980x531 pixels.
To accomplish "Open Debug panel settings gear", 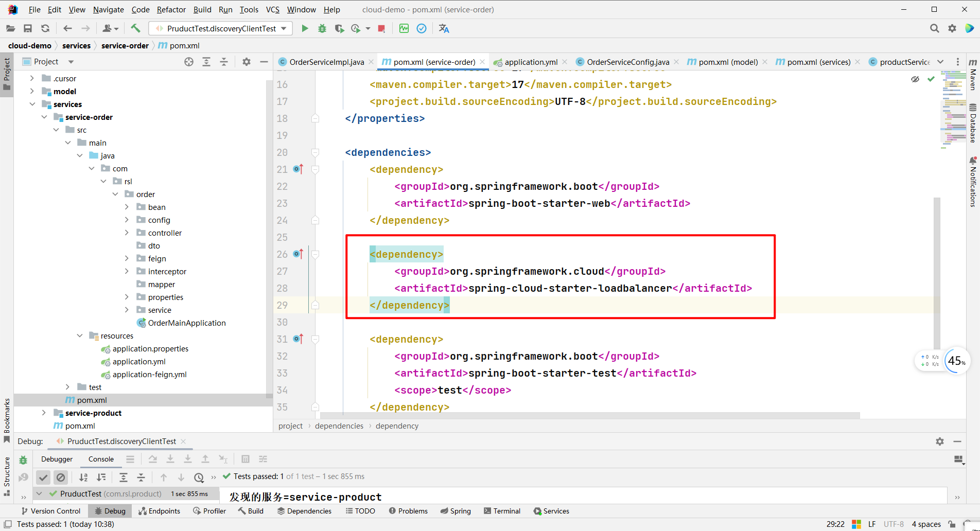I will tap(940, 441).
